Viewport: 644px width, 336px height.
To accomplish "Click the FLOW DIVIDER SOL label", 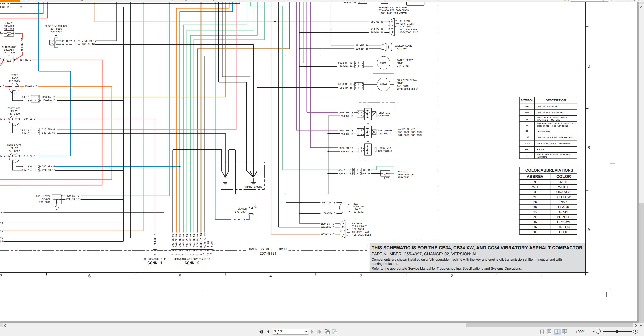I will [56, 26].
